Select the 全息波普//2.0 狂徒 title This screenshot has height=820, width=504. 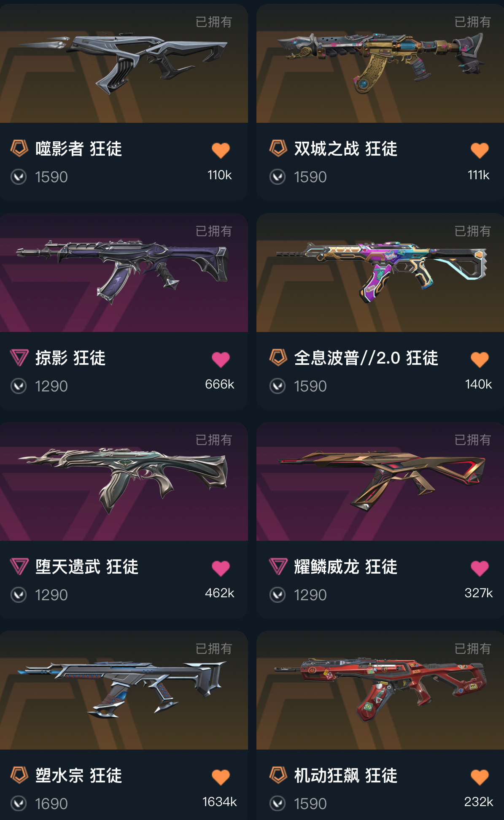tap(366, 358)
